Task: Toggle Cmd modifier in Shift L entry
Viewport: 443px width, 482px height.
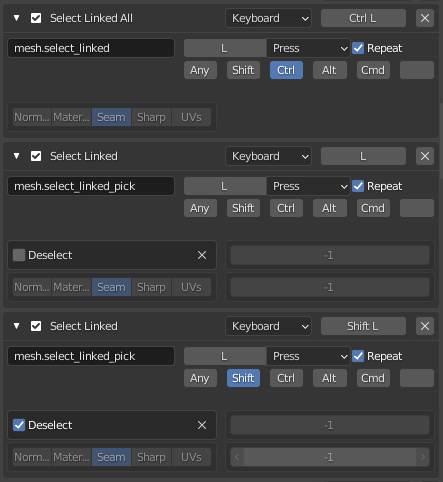Action: [x=373, y=378]
